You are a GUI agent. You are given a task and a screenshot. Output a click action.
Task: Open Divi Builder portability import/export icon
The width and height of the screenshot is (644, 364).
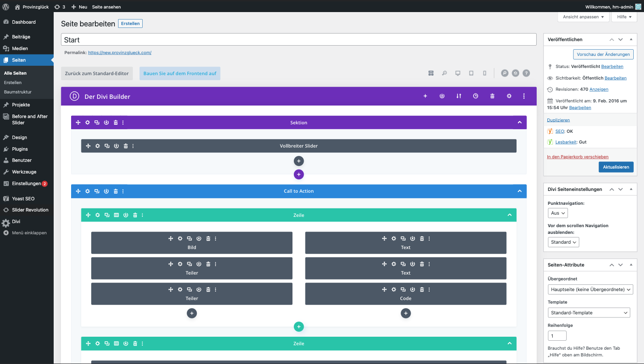[458, 96]
